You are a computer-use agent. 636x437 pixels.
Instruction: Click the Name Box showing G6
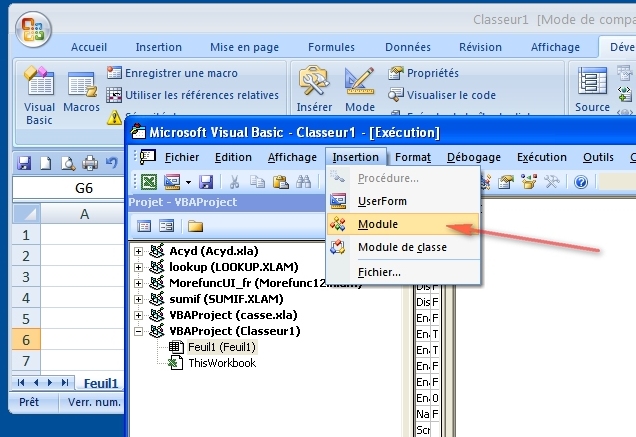click(69, 188)
